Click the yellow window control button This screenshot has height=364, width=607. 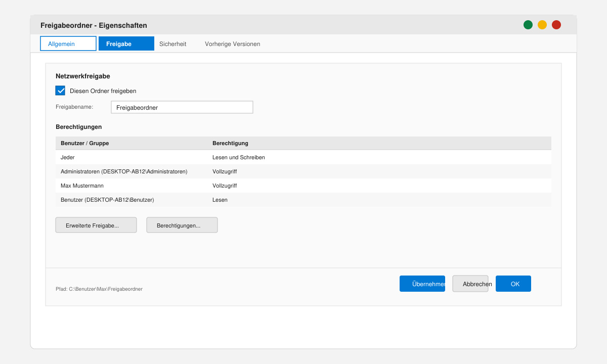(542, 25)
